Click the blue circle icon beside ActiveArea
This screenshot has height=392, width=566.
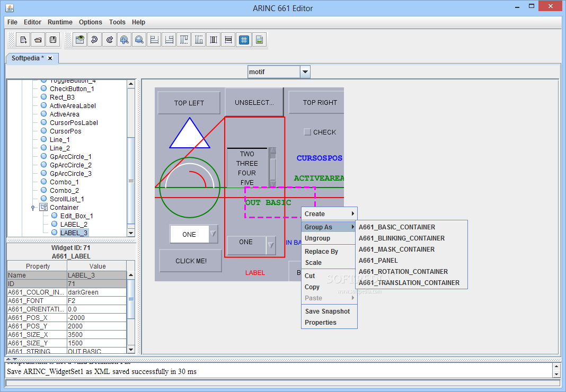pos(43,114)
